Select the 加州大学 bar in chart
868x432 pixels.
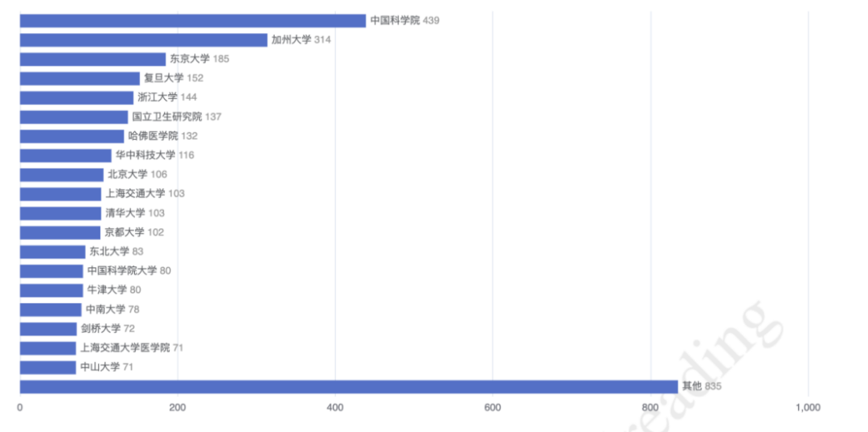click(143, 40)
